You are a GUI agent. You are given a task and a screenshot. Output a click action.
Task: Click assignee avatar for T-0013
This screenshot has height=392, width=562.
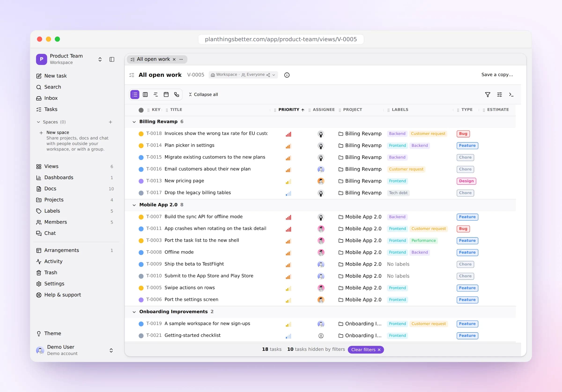point(321,181)
